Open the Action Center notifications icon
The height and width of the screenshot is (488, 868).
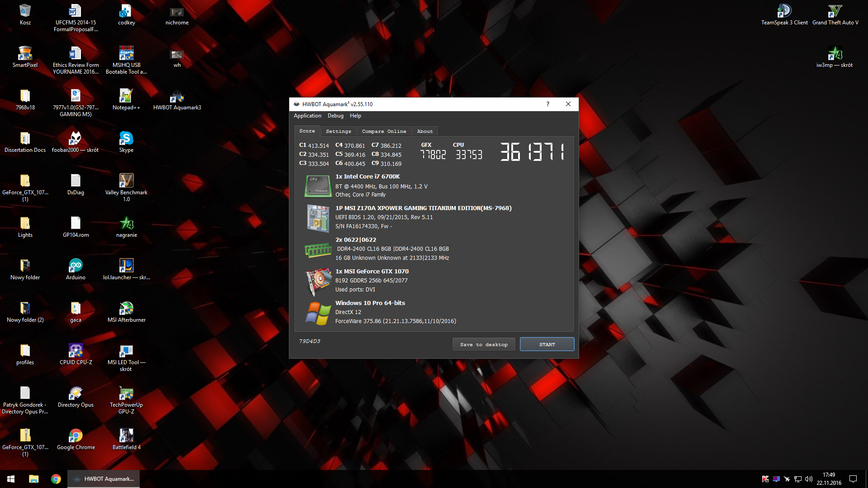click(853, 479)
